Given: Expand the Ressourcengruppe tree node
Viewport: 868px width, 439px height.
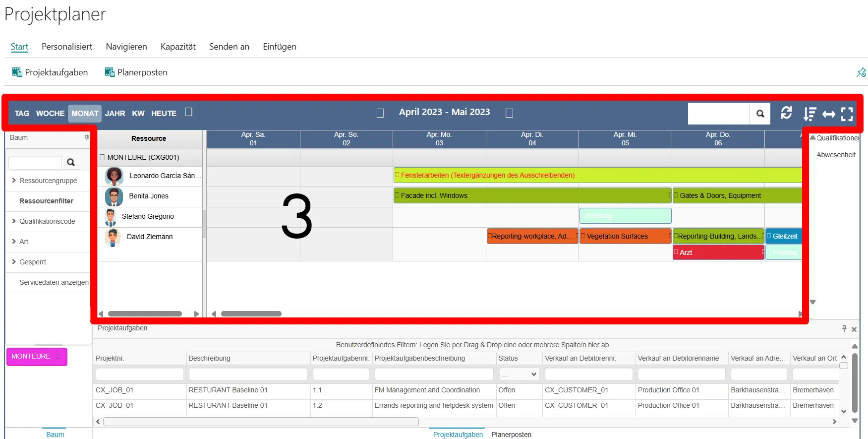Looking at the screenshot, I should pyautogui.click(x=14, y=181).
